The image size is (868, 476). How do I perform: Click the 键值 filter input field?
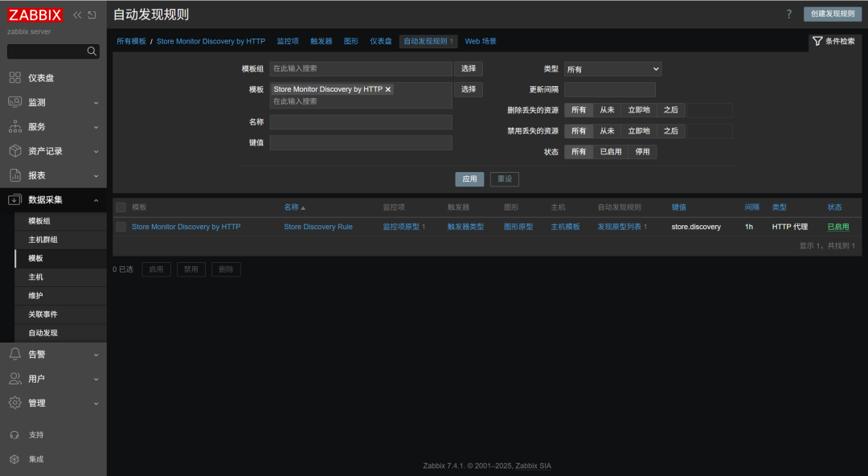(x=361, y=142)
